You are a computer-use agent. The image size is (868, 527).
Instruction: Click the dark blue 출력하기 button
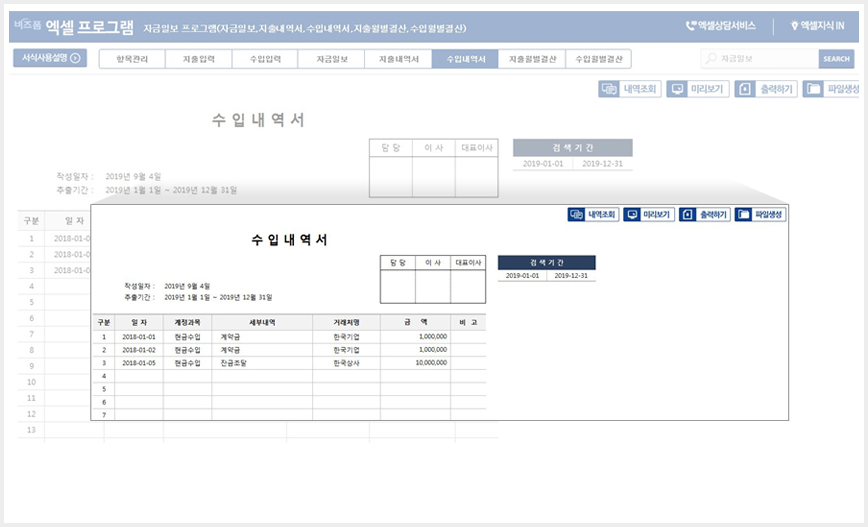[x=705, y=214]
